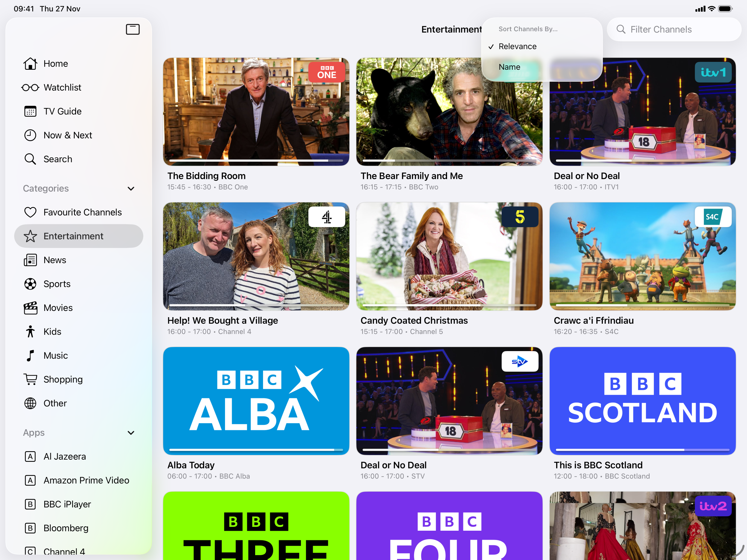
Task: Select Relevance sort option
Action: point(517,46)
